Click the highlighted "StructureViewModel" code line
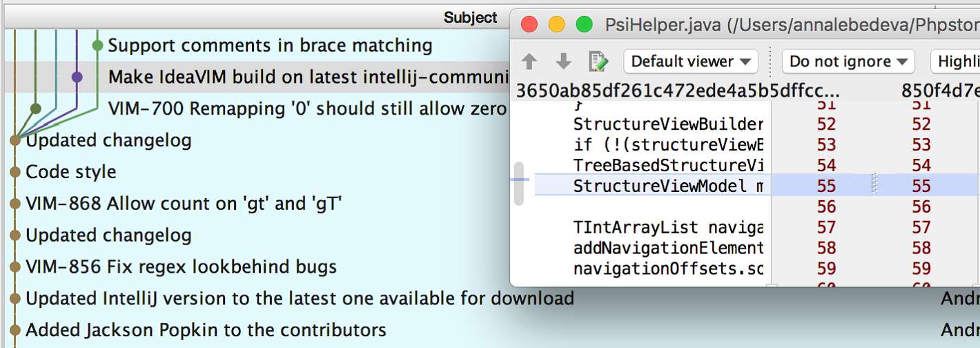The height and width of the screenshot is (348, 980). point(667,186)
